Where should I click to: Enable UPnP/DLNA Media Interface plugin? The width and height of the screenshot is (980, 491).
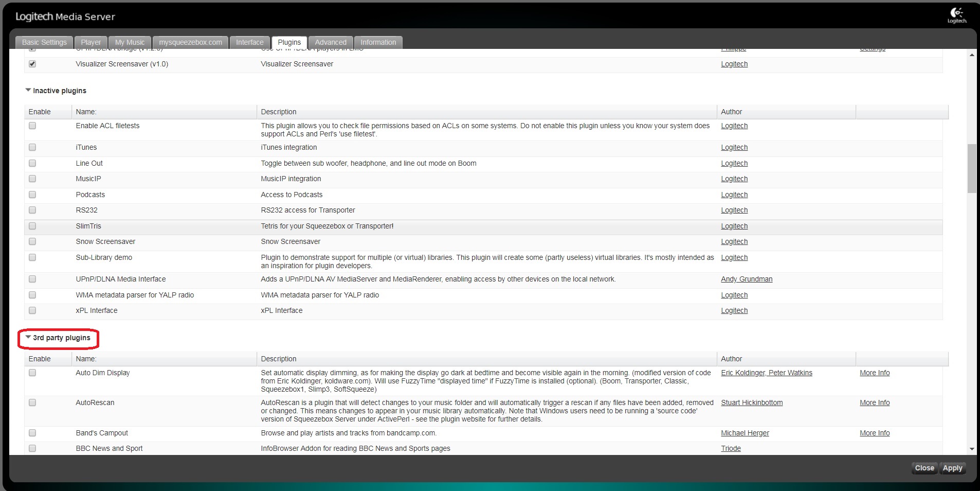[x=32, y=279]
